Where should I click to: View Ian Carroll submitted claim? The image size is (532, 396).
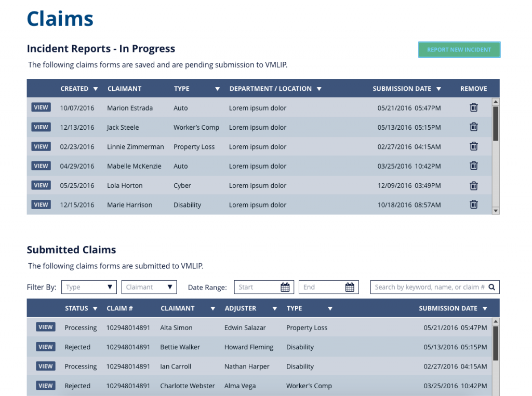[x=46, y=366]
